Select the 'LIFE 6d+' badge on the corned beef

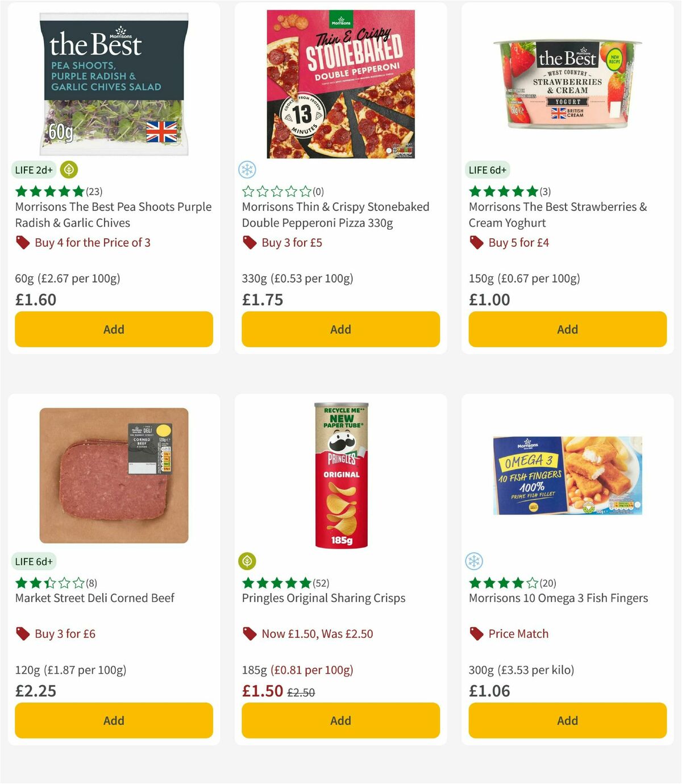pyautogui.click(x=34, y=561)
